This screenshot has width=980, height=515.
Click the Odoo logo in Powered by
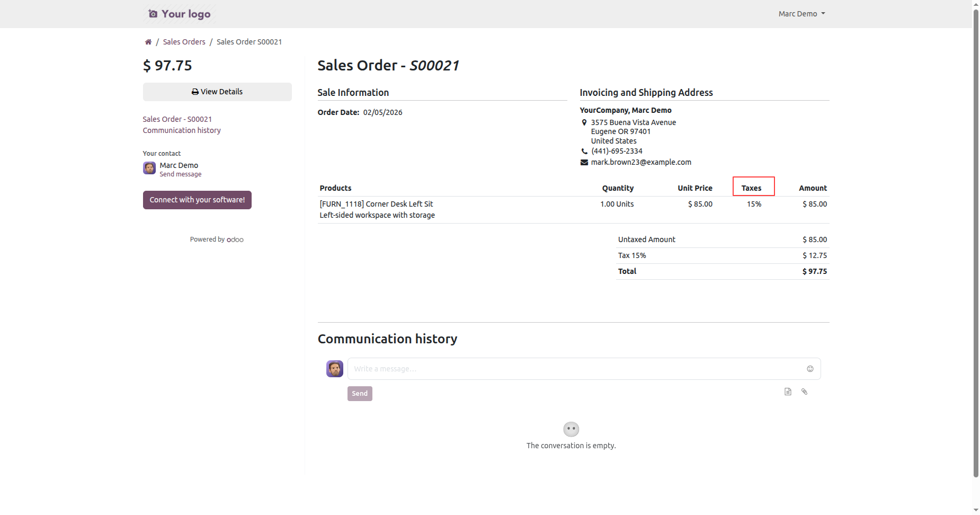click(x=235, y=239)
